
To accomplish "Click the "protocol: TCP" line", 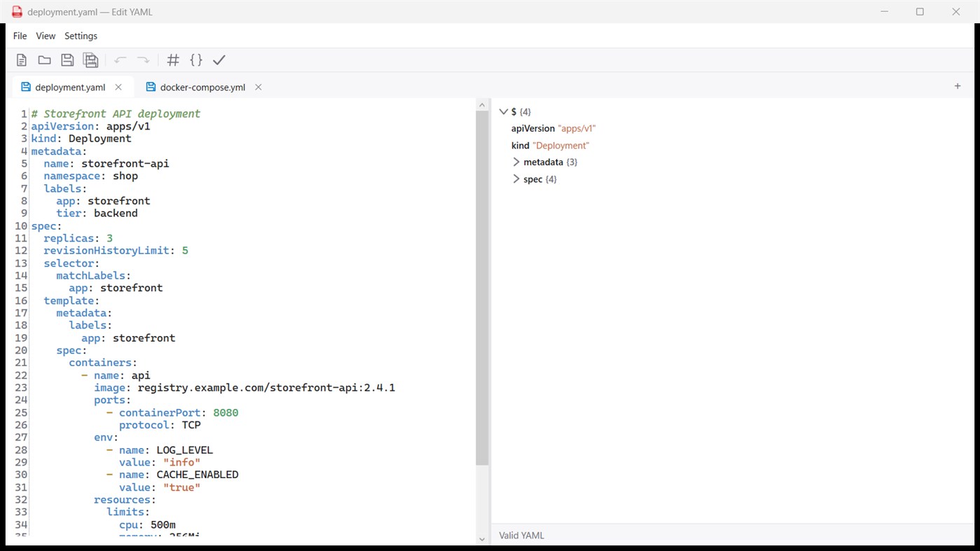I will [160, 425].
